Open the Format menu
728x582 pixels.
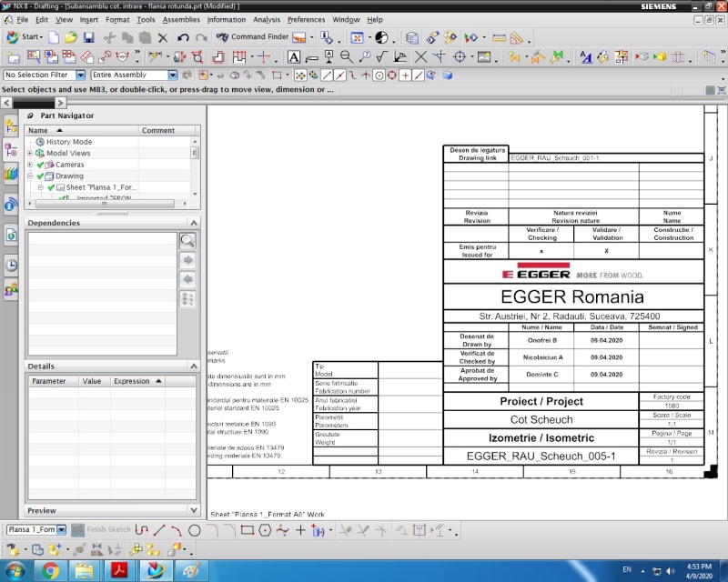tap(117, 19)
